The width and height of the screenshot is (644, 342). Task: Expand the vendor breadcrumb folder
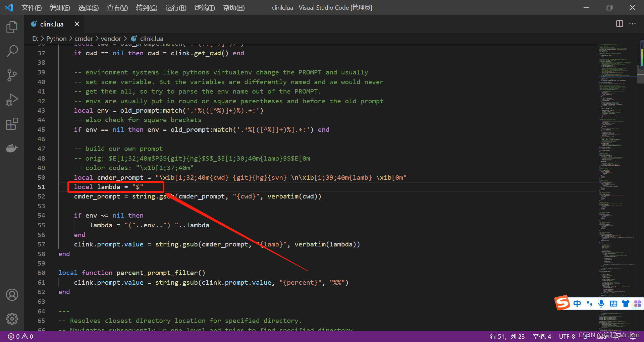(x=111, y=39)
